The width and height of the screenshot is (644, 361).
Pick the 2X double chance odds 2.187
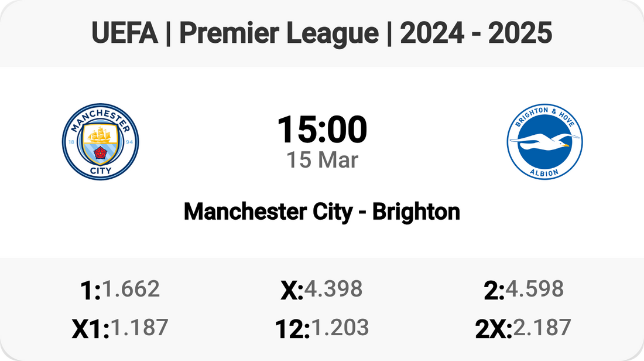point(542,328)
